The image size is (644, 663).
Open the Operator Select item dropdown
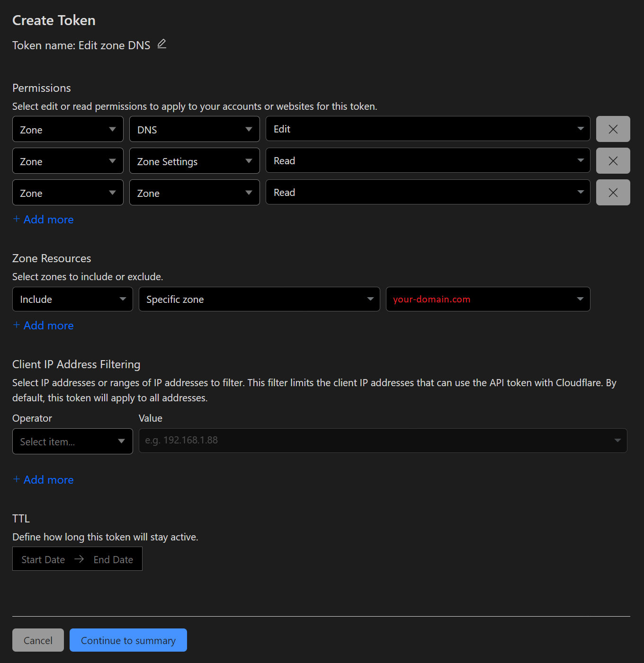point(72,442)
